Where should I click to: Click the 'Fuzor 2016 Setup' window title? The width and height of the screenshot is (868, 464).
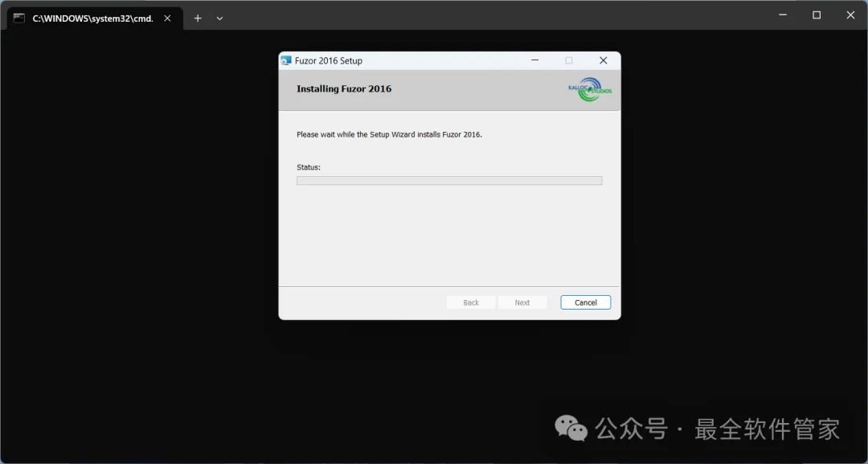click(x=328, y=60)
